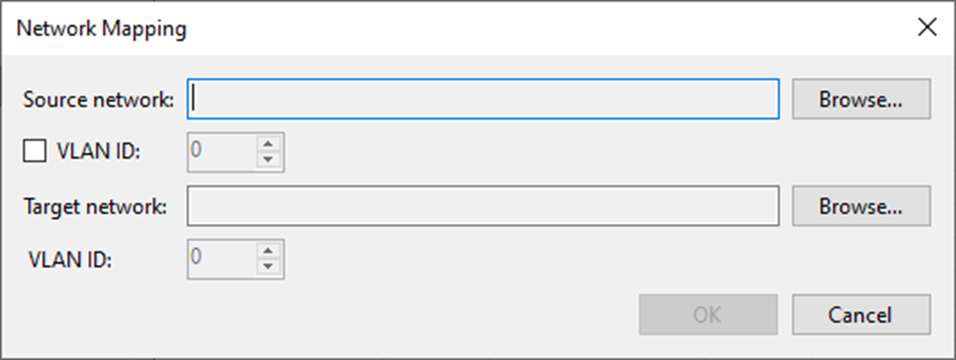Enable the source VLAN ID checkbox
Viewport: 956px width, 360px height.
(x=35, y=151)
